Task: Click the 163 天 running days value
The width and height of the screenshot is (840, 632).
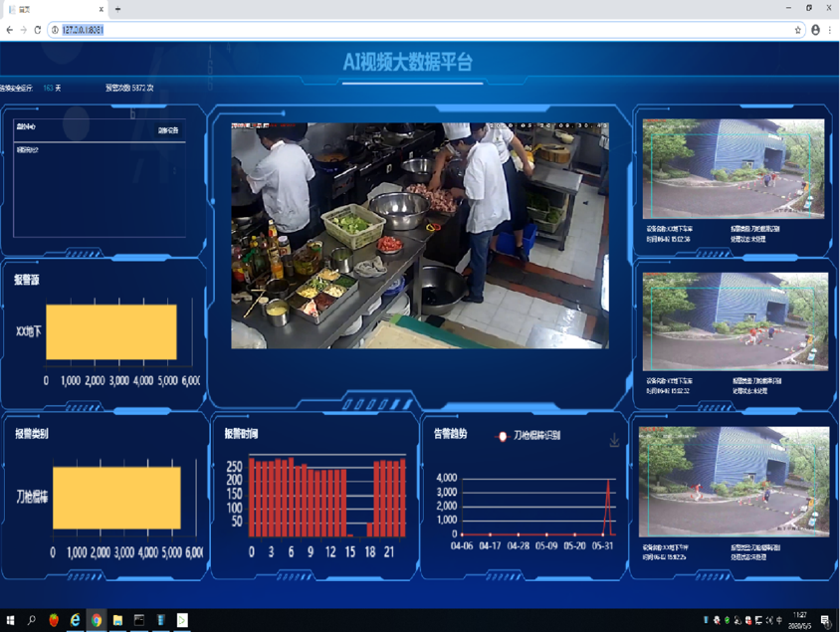Action: (52, 88)
